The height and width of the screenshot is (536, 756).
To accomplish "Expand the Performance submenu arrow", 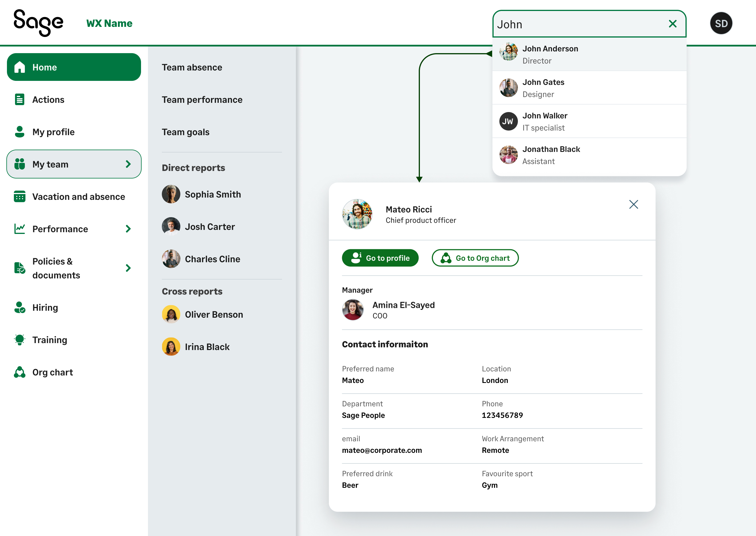I will [128, 229].
